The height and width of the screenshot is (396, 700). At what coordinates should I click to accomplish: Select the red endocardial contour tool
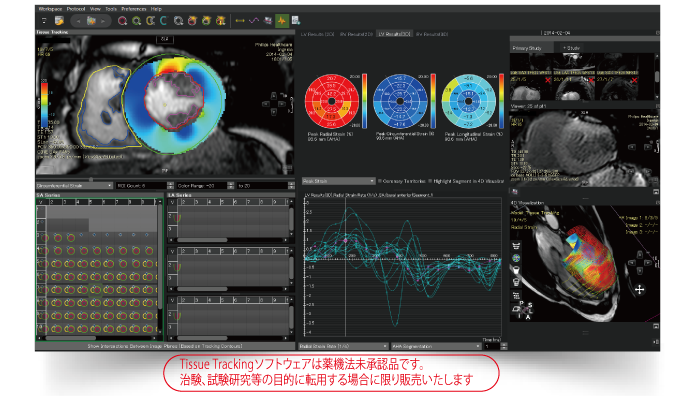tap(122, 21)
